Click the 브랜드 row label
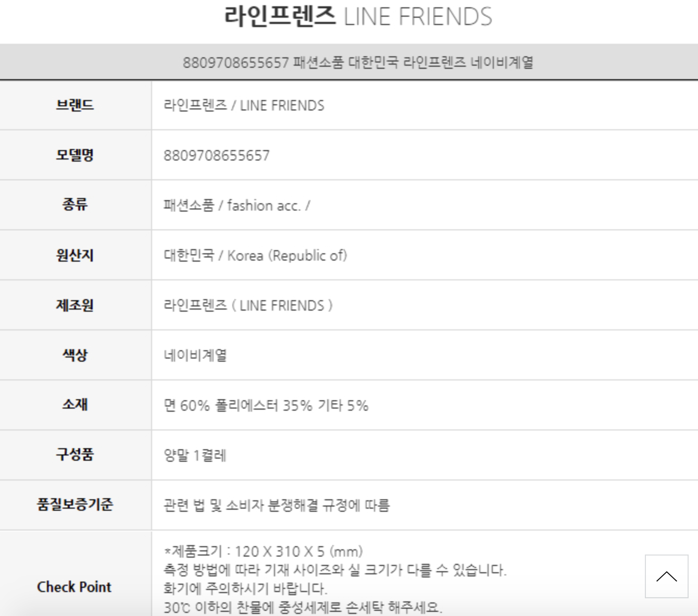 point(75,105)
